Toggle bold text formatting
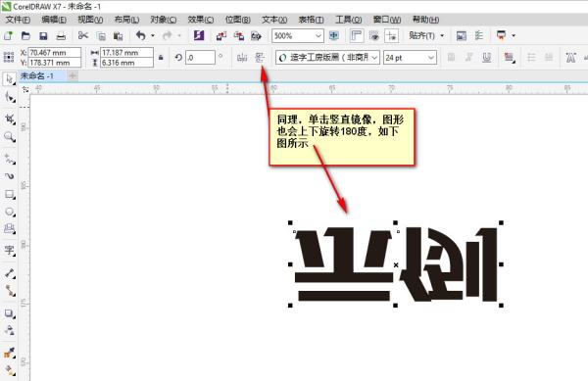Screen dimensions: 588x381 click(x=451, y=58)
